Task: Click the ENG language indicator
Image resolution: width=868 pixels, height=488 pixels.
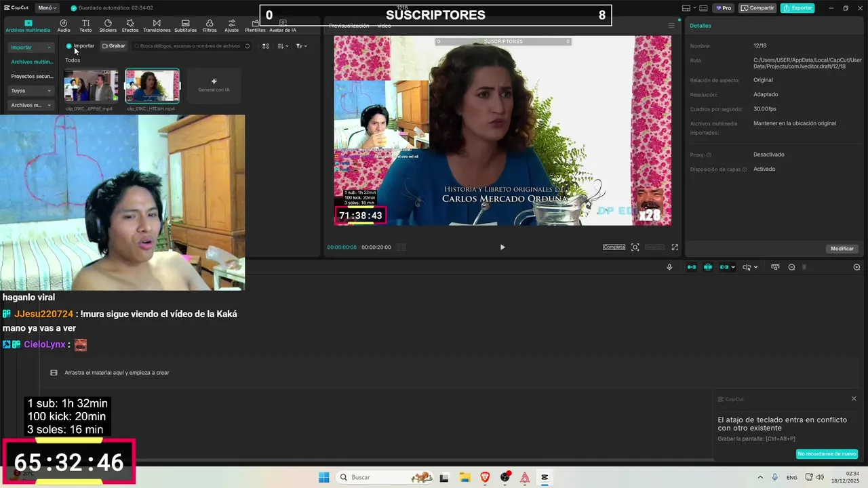Action: tap(792, 477)
